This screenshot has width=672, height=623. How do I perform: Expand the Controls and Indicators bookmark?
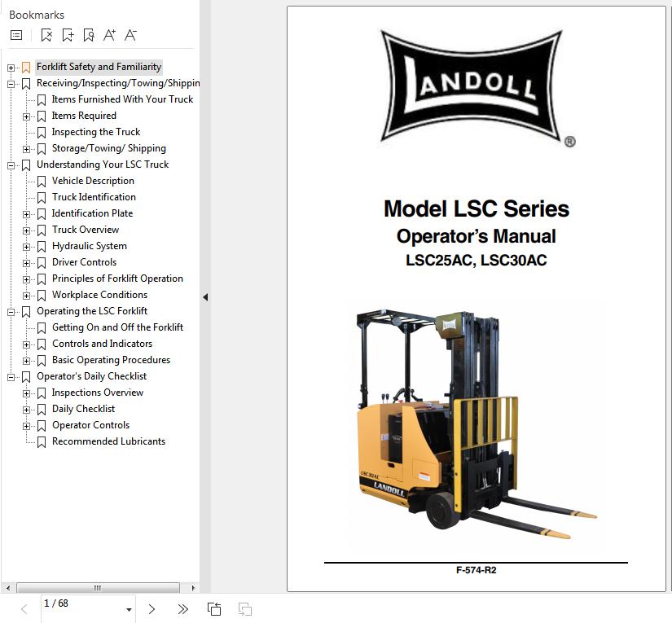tap(26, 344)
